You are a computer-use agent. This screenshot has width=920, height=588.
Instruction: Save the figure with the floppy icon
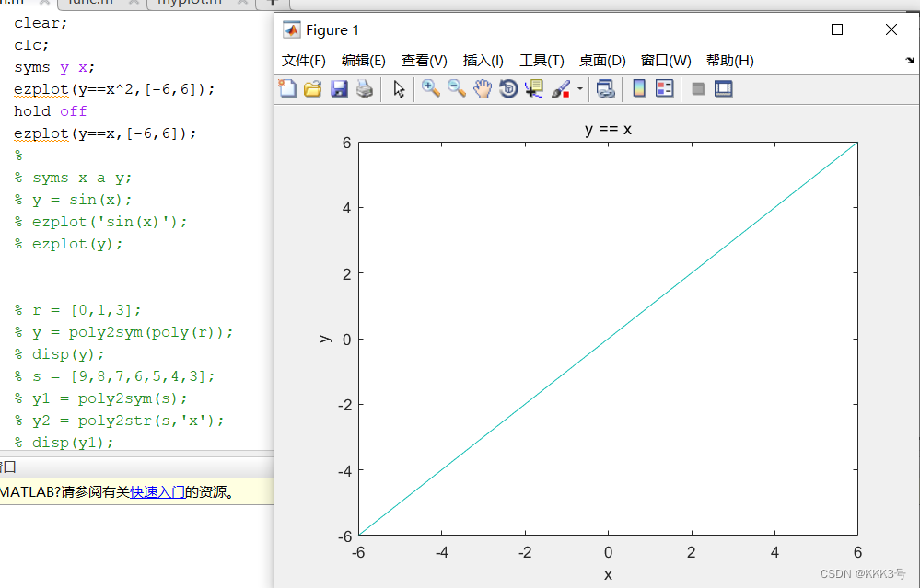pyautogui.click(x=339, y=88)
